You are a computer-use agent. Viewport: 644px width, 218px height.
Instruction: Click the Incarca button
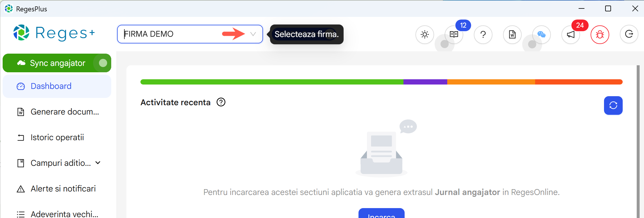(x=381, y=215)
